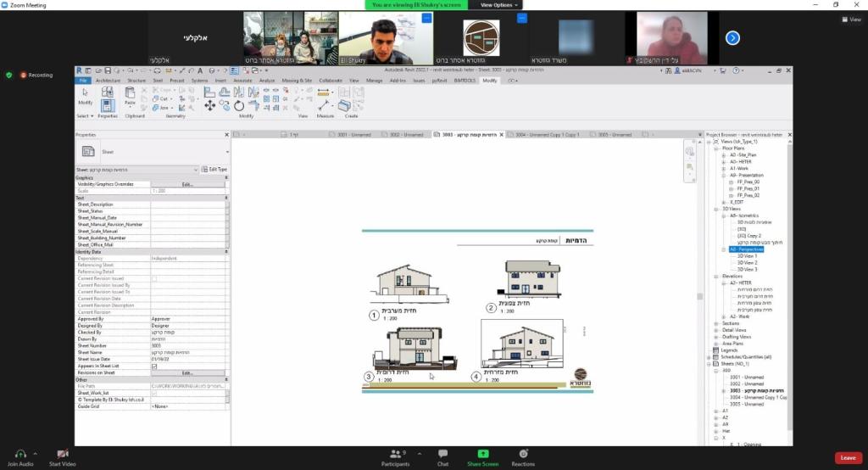
Task: Select the Rotate tool in the Modify panel
Action: coord(238,105)
